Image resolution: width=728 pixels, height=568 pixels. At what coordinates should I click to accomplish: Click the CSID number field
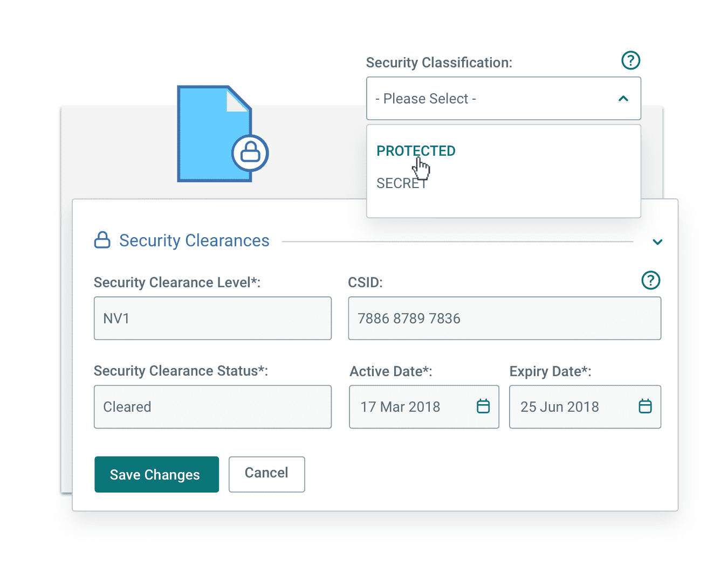pos(504,318)
